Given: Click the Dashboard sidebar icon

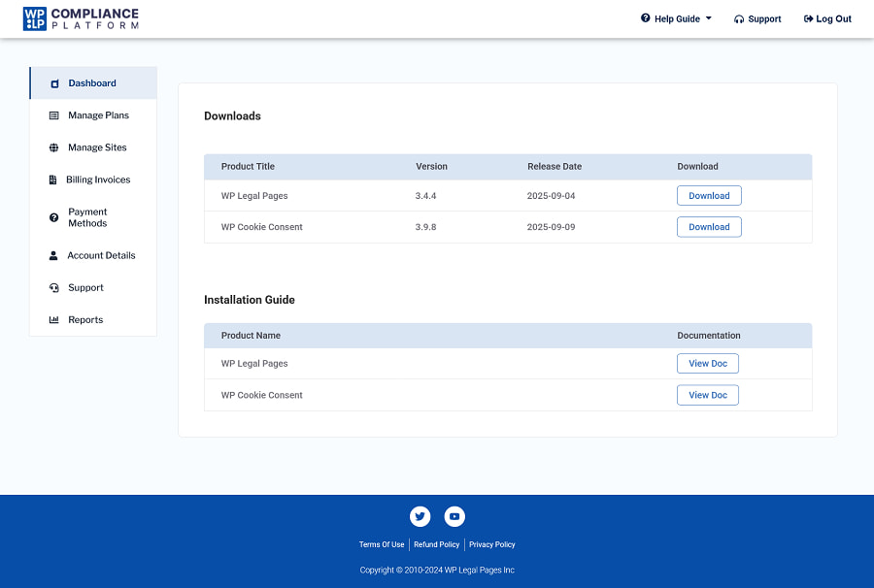Looking at the screenshot, I should click(x=54, y=83).
